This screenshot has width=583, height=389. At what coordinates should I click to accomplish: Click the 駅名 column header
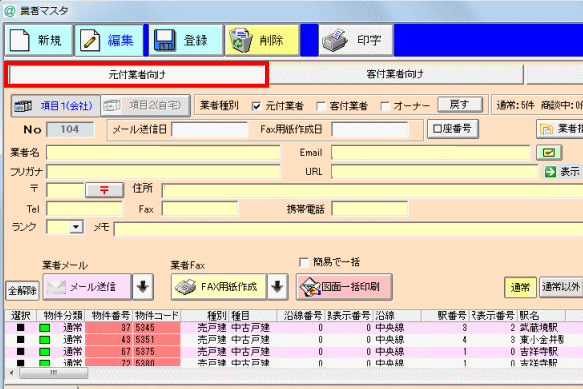541,316
